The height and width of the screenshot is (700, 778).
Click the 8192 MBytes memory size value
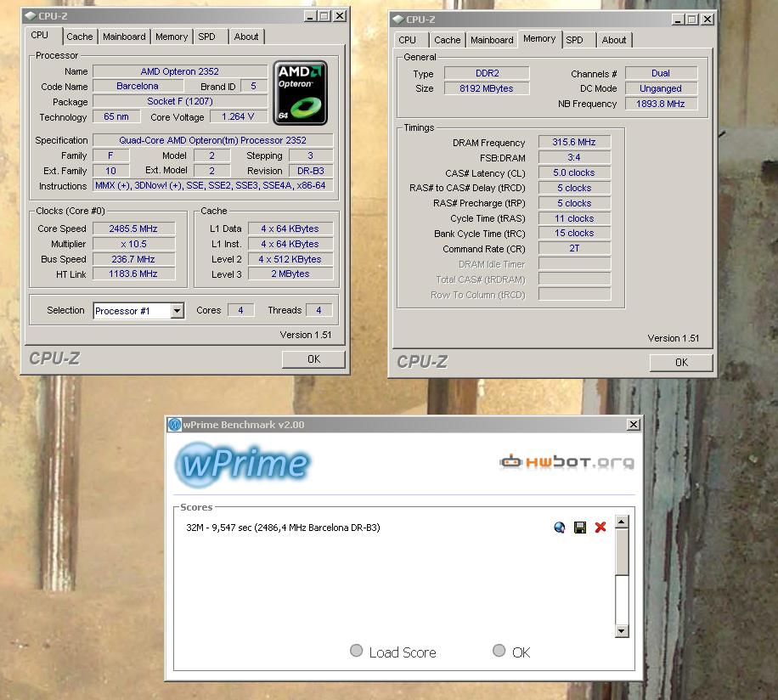487,88
